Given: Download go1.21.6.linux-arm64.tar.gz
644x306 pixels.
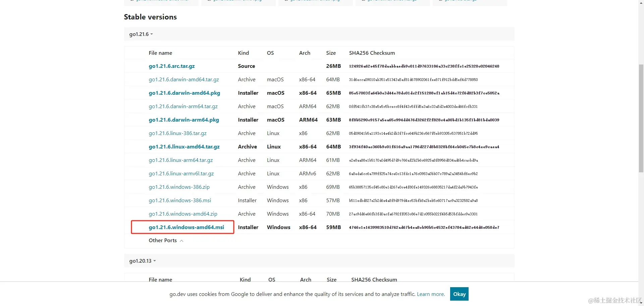Looking at the screenshot, I should (181, 160).
